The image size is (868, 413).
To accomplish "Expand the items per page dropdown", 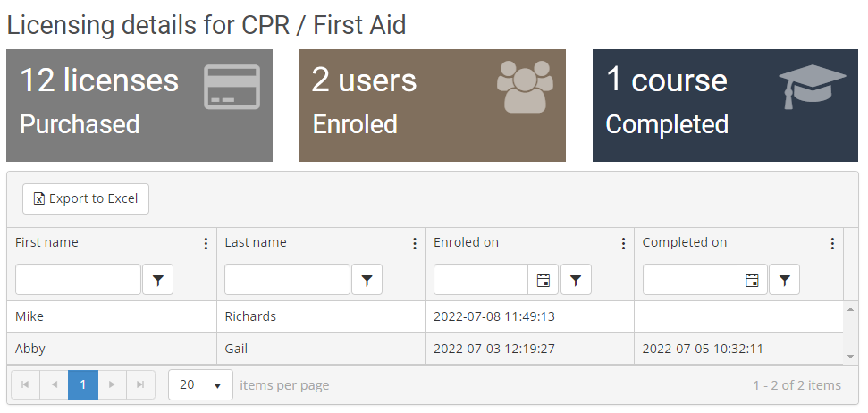I will click(x=200, y=385).
